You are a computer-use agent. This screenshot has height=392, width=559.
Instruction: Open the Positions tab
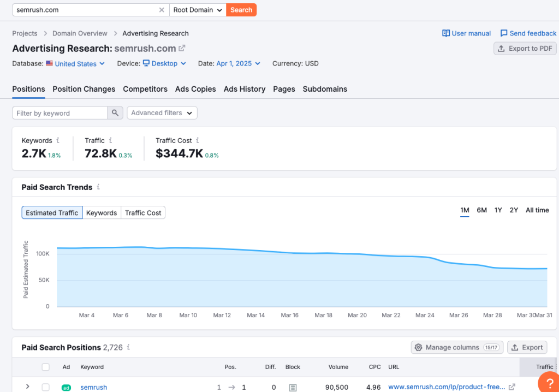pos(28,89)
